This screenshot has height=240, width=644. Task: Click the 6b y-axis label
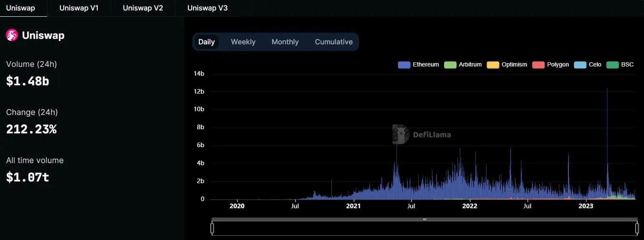200,146
